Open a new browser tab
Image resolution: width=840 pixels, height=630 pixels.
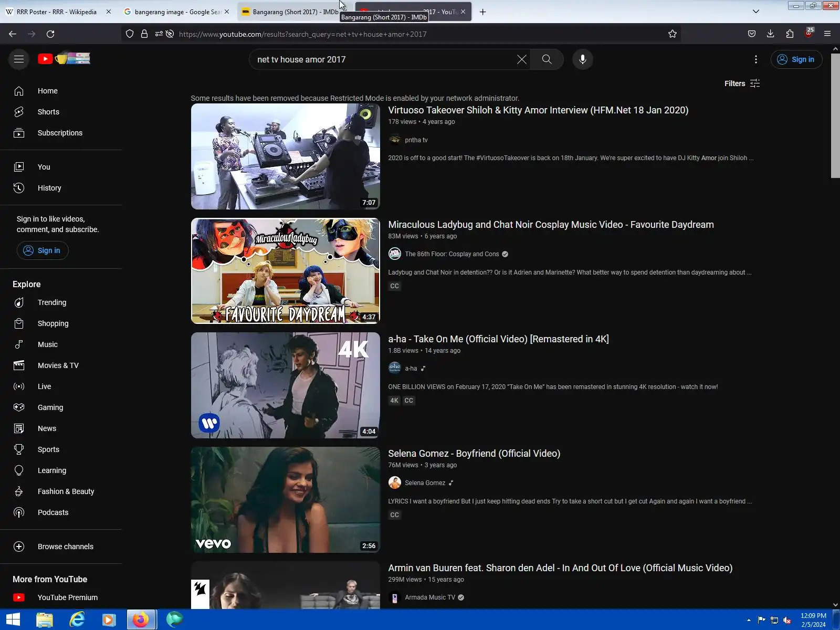coord(483,12)
